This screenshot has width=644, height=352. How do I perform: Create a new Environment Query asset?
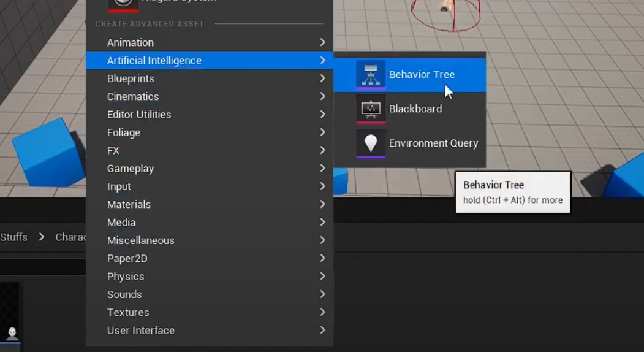(410, 143)
